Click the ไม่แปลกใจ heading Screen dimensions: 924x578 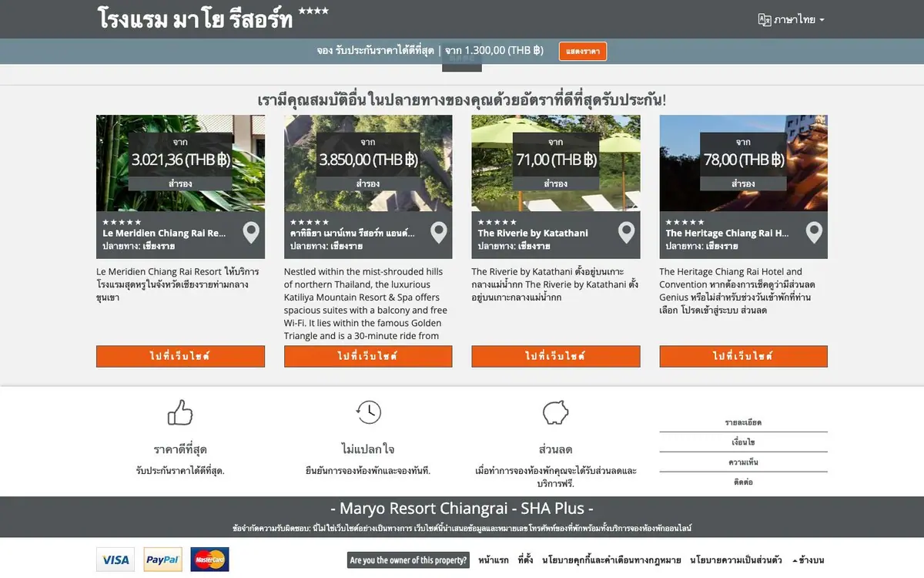[368, 449]
